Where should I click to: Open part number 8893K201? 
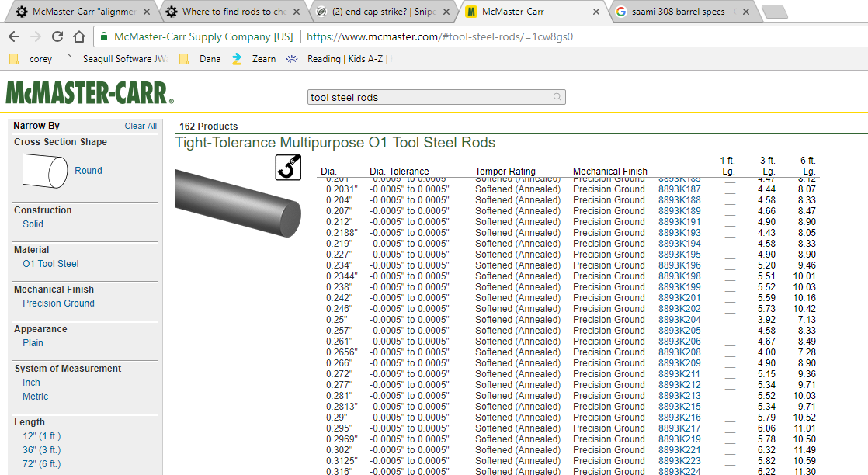pos(679,298)
